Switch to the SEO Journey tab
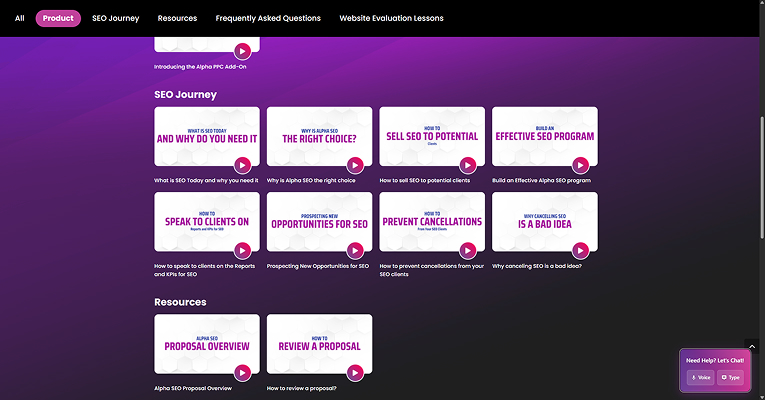Viewport: 765px width, 400px height. coord(115,18)
